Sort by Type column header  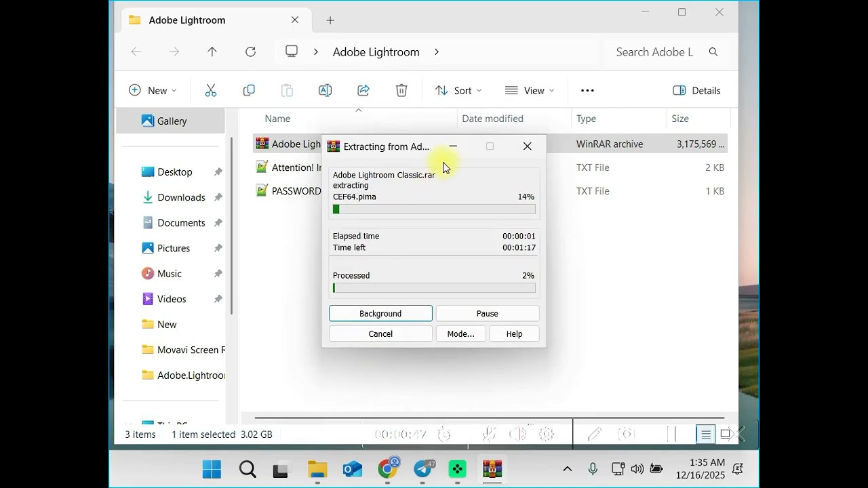coord(586,119)
